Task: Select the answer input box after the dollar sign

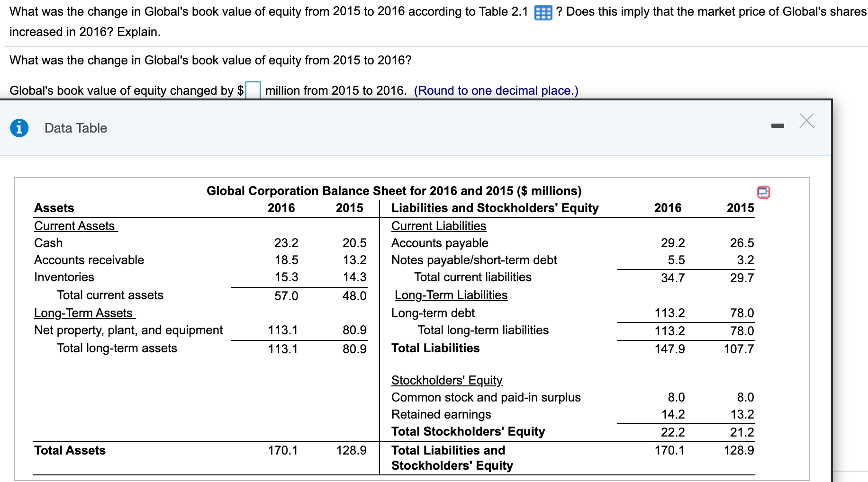Action: tap(253, 89)
